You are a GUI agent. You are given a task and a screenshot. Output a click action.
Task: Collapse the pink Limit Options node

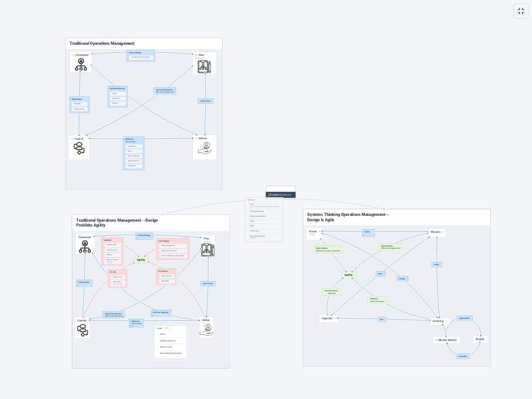pyautogui.click(x=158, y=241)
